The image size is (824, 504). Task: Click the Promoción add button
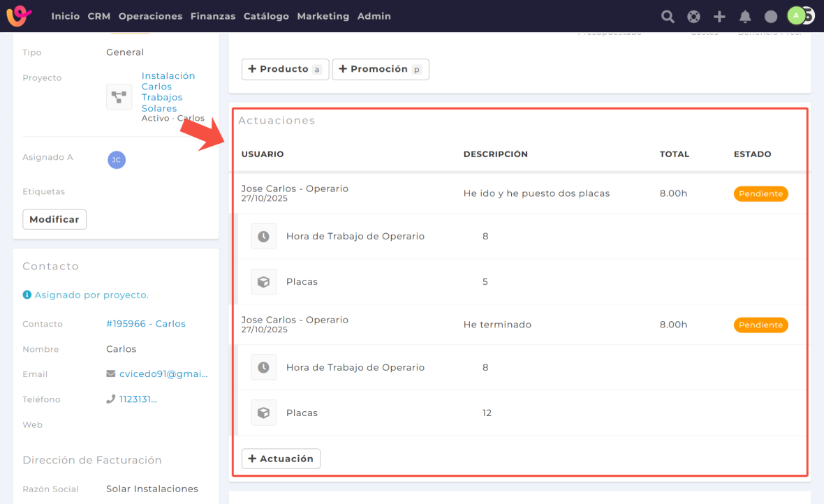pos(380,69)
